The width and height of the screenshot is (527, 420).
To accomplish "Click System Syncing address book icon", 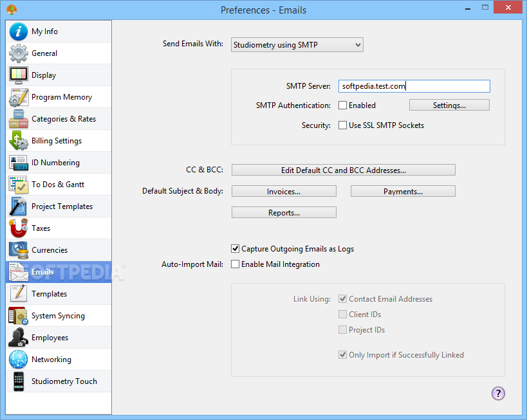I will [x=19, y=316].
